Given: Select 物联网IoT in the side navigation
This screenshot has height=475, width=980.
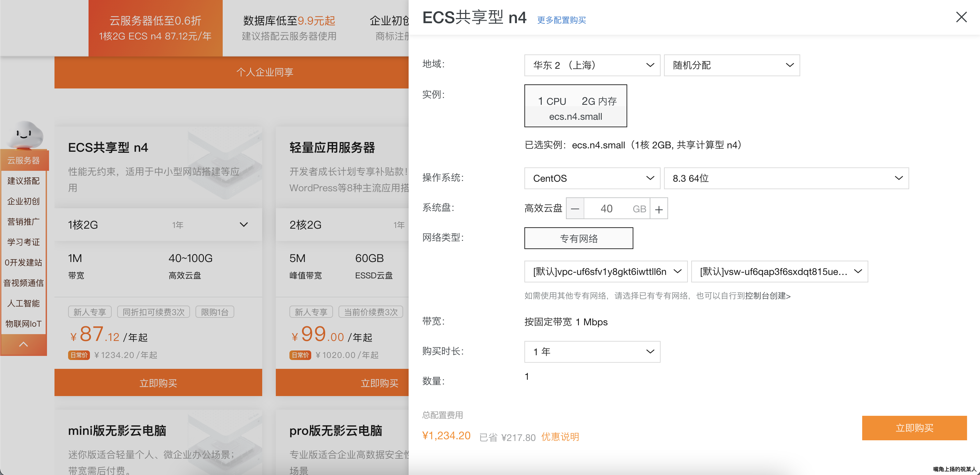Looking at the screenshot, I should click(x=23, y=324).
